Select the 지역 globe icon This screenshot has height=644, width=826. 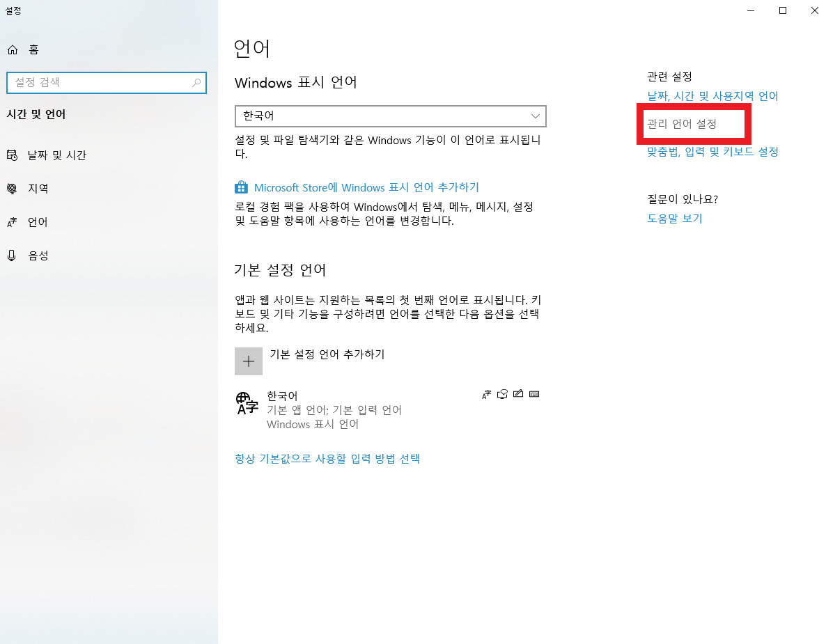coord(12,189)
